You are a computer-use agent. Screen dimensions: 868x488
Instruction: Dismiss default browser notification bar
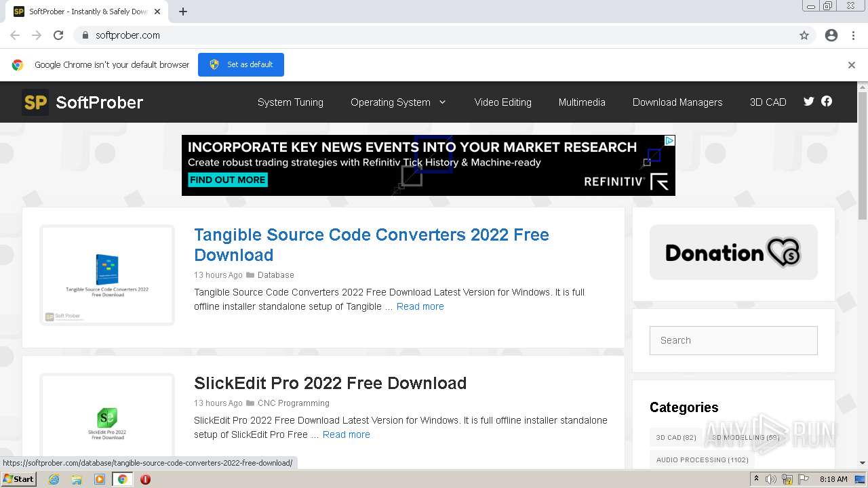(x=852, y=65)
